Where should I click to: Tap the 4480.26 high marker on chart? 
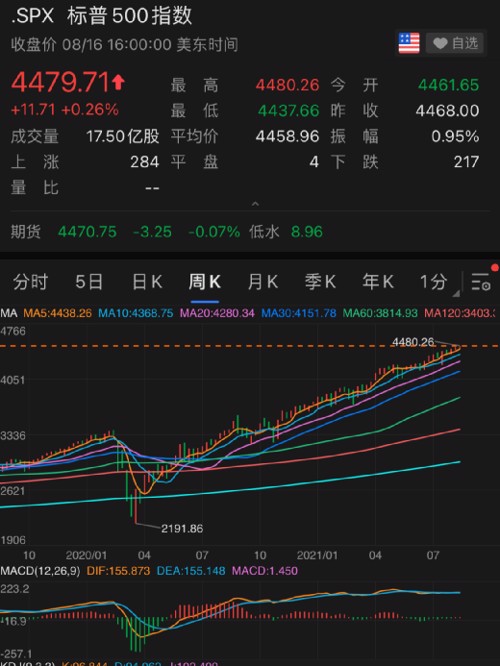point(413,341)
